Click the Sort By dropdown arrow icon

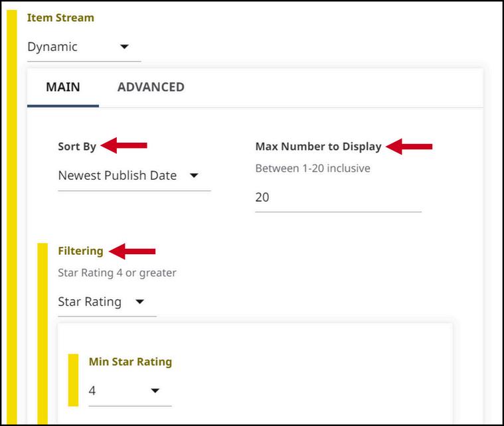coord(194,176)
